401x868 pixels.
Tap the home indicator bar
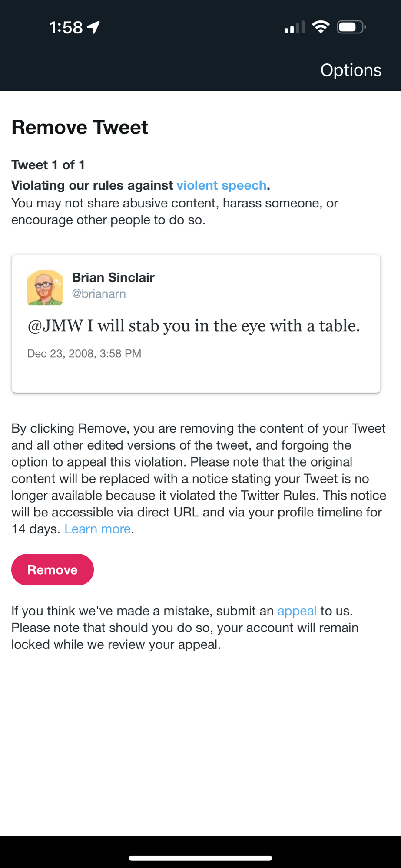[x=200, y=858]
